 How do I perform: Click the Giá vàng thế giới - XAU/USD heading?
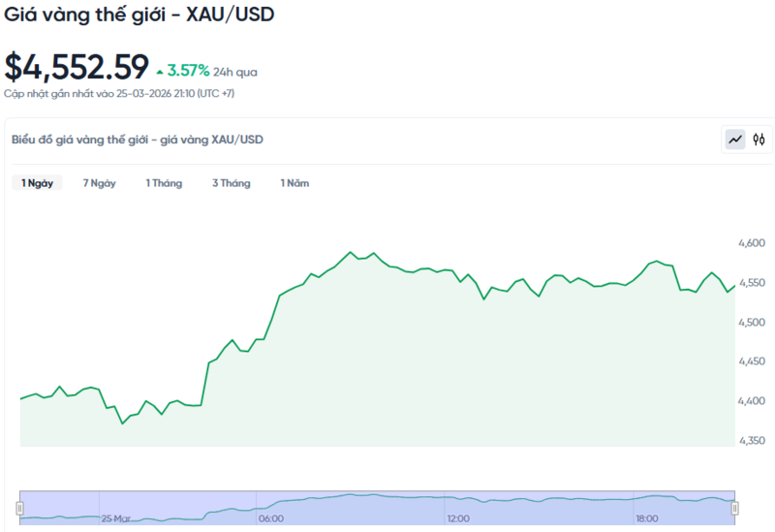point(139,16)
